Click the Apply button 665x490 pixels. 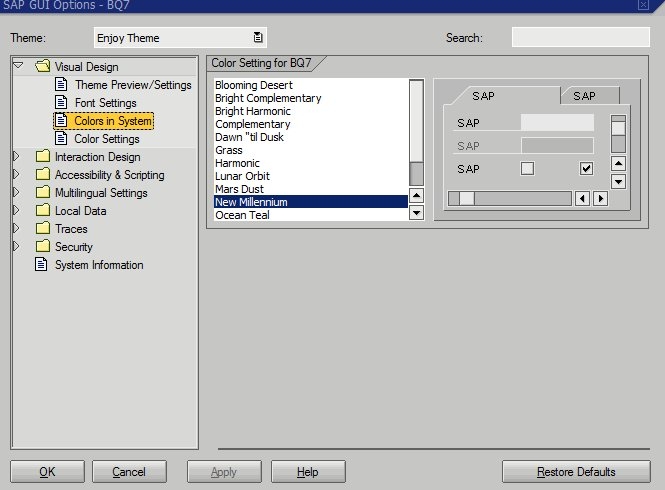click(224, 472)
